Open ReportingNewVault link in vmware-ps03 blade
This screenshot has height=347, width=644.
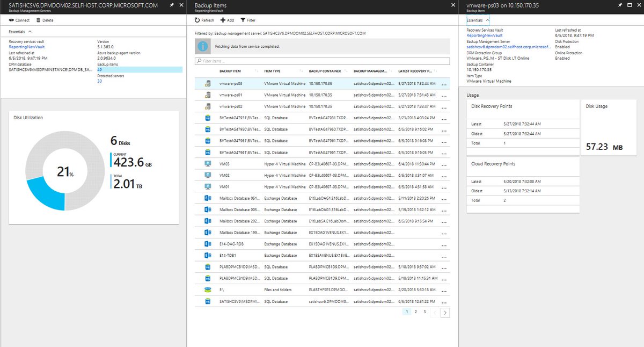(x=485, y=35)
